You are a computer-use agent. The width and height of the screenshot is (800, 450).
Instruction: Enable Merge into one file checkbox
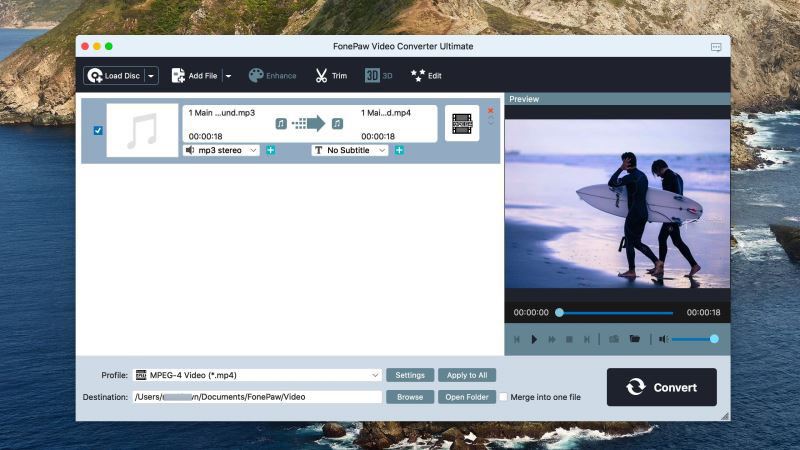point(503,397)
